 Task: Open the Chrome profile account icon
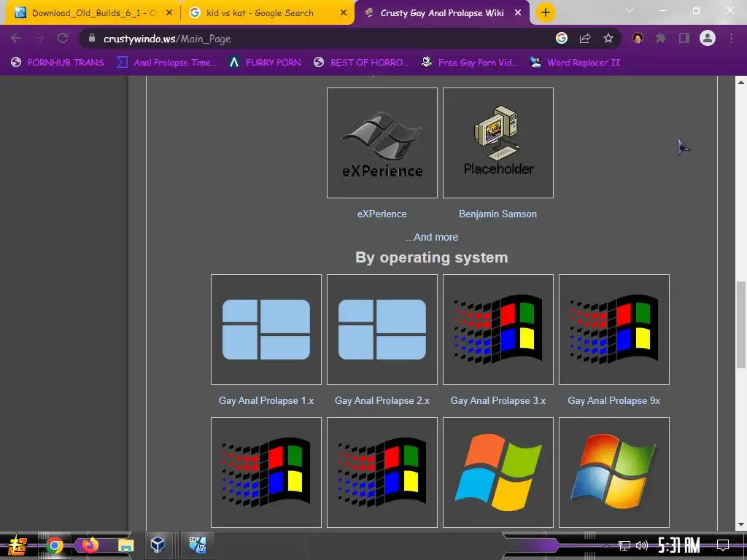(x=708, y=38)
